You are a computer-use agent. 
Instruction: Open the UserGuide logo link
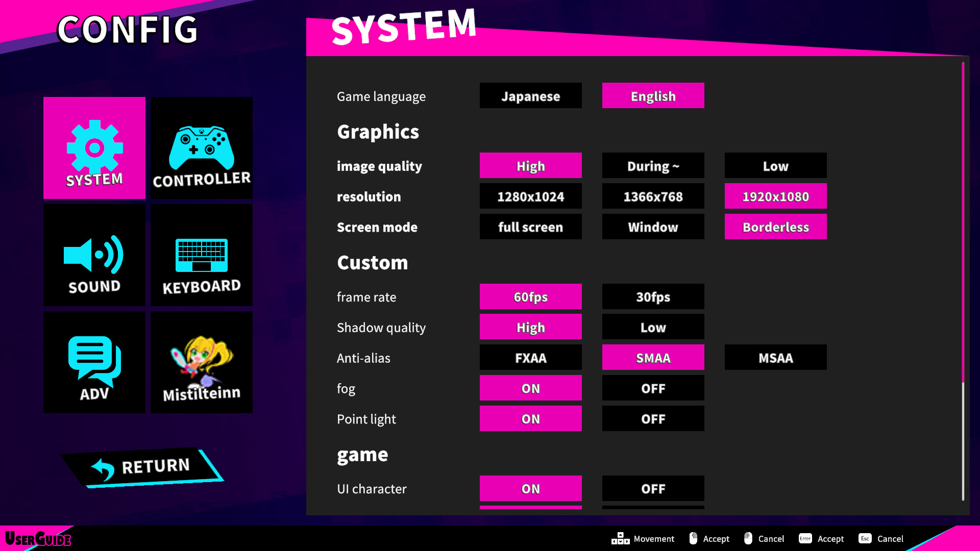38,538
